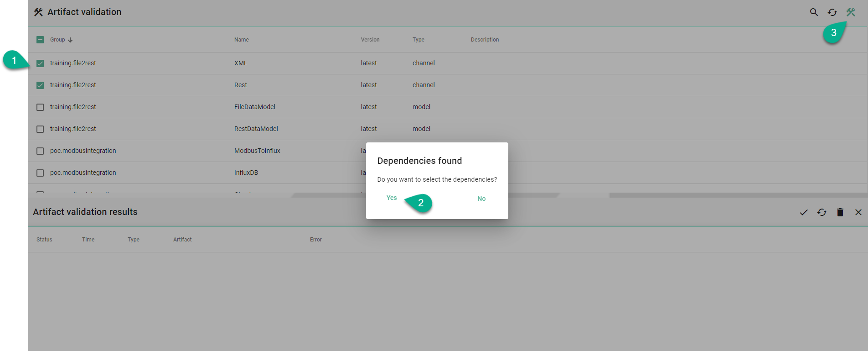Decline dependencies selection with No

pos(481,199)
